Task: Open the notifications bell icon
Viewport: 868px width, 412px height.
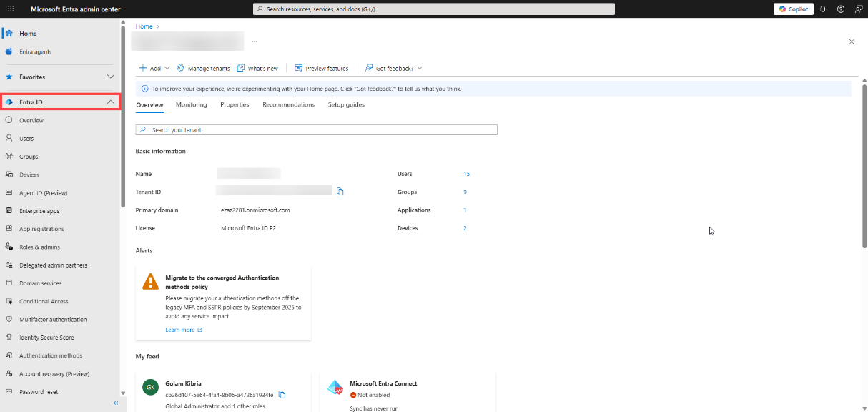Action: point(822,9)
